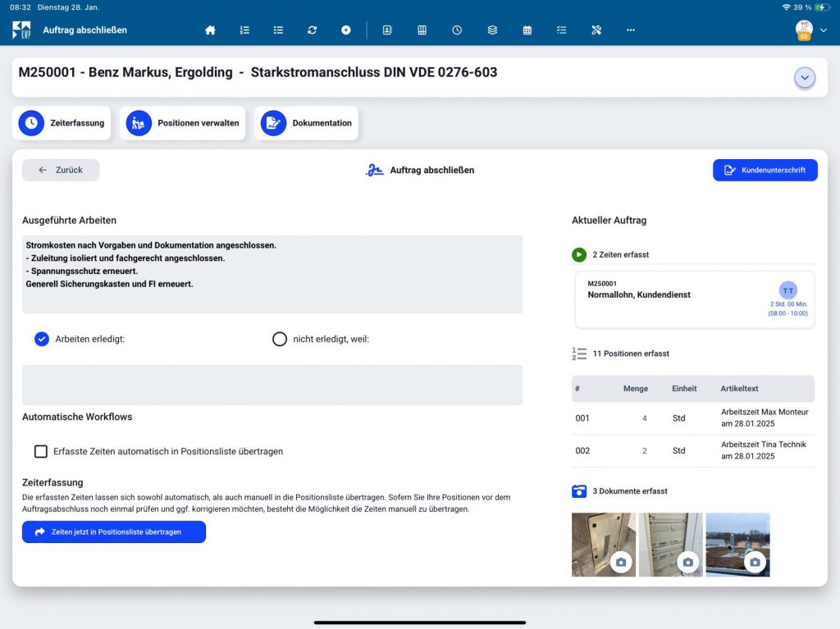
Task: Select 'nicht erledigt, weil' radio option
Action: coord(280,340)
